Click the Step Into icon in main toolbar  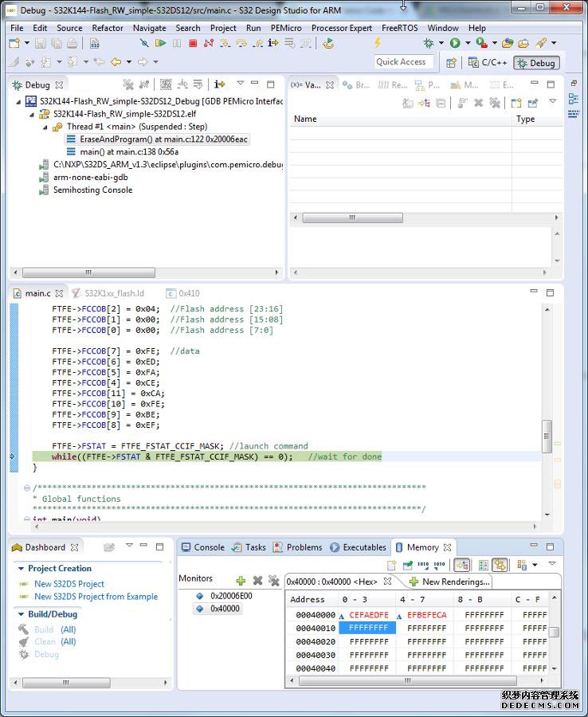[225, 44]
